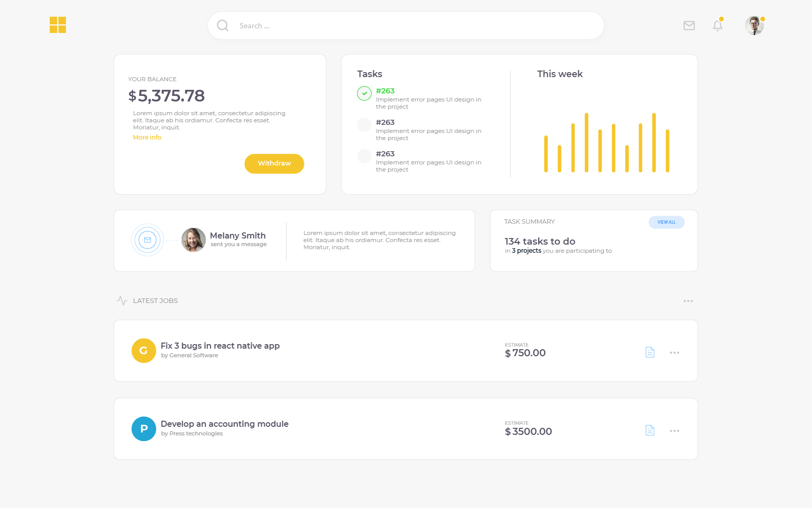Open the user profile avatar menu
This screenshot has width=812, height=508.
point(754,25)
